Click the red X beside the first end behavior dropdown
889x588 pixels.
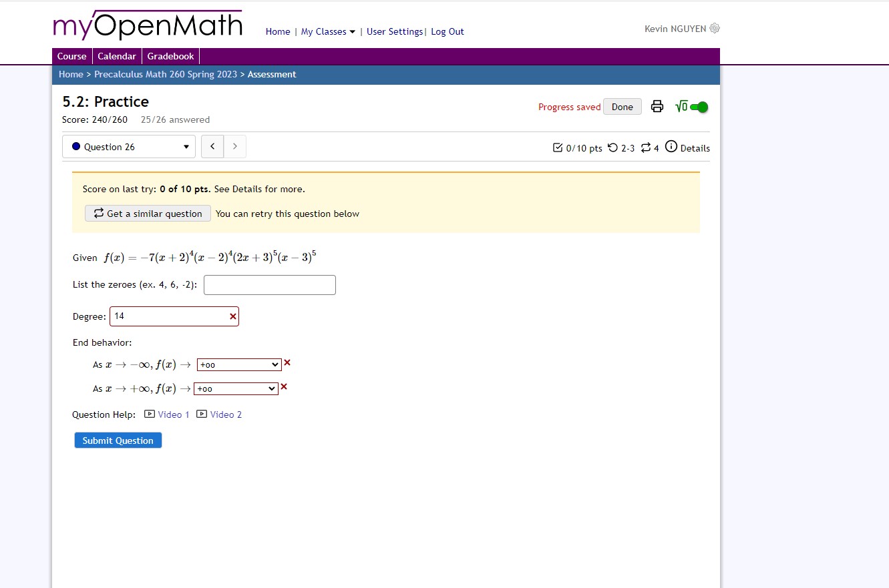[287, 362]
